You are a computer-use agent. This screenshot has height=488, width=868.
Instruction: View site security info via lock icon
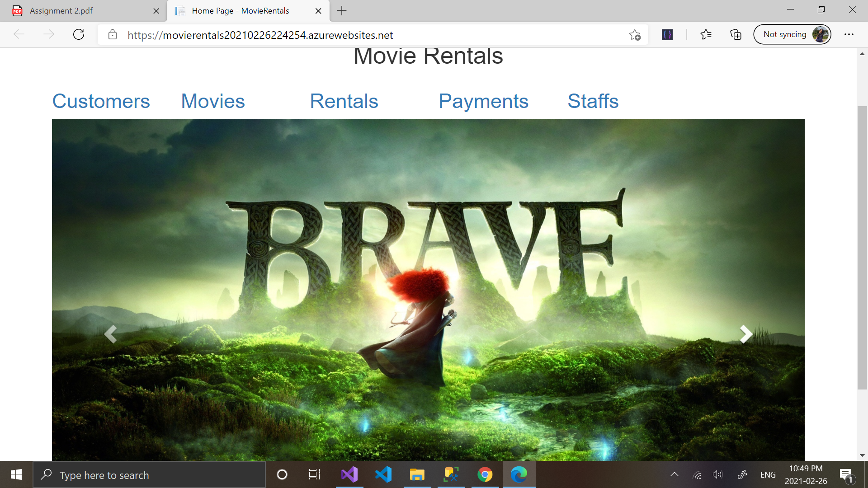113,35
